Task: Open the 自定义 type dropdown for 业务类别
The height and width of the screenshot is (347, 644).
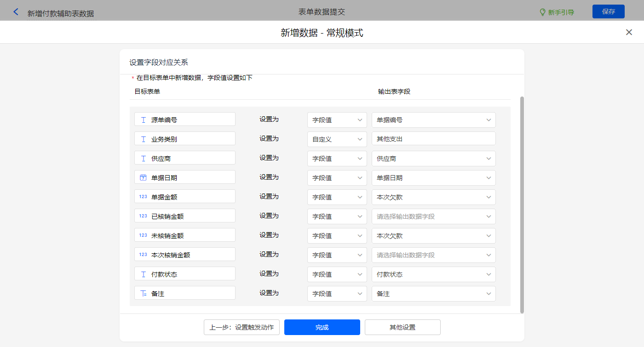Action: click(x=337, y=139)
